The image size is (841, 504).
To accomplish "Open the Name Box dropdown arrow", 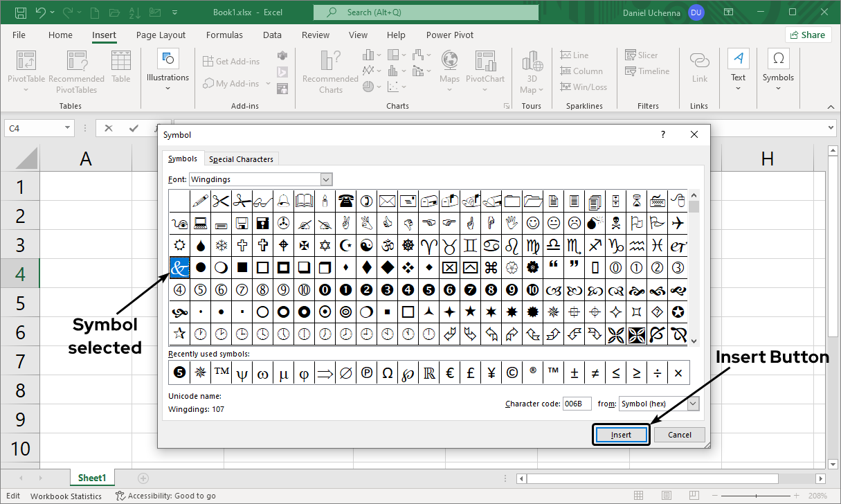I will [x=67, y=128].
